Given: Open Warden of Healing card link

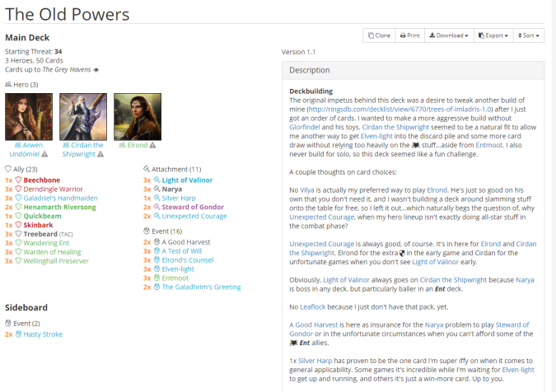Looking at the screenshot, I should [x=52, y=252].
